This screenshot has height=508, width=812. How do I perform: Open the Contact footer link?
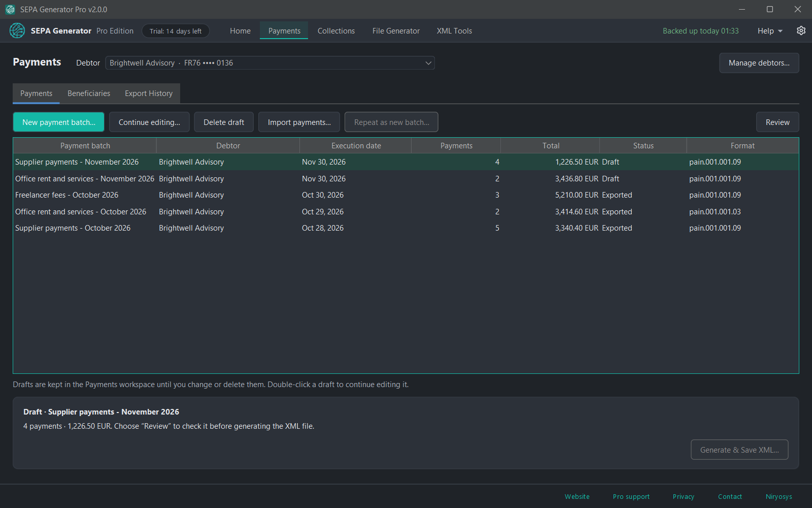[x=730, y=497]
